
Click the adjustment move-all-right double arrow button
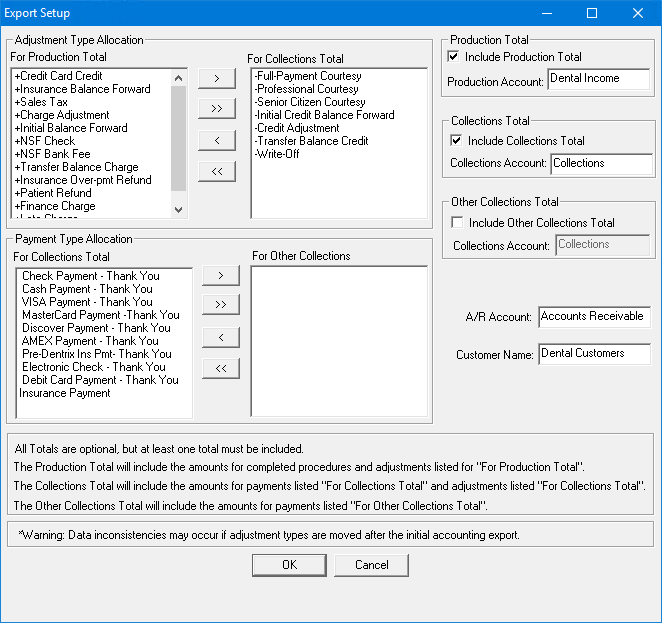(x=217, y=109)
